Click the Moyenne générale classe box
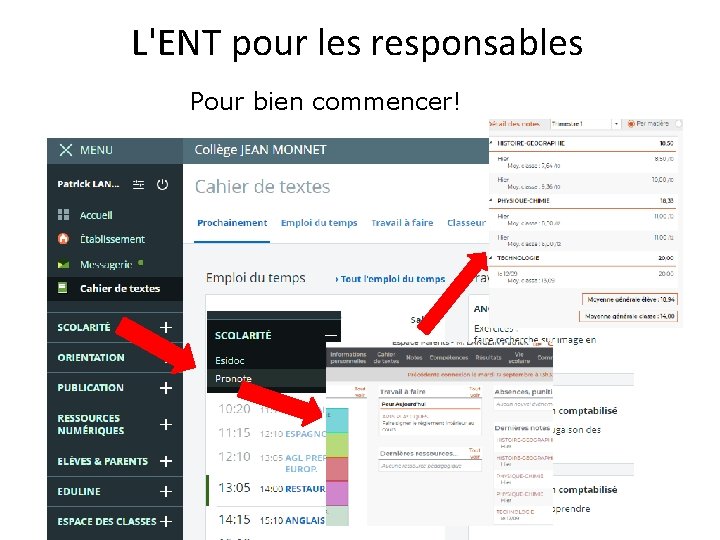The width and height of the screenshot is (720, 540). (x=629, y=316)
